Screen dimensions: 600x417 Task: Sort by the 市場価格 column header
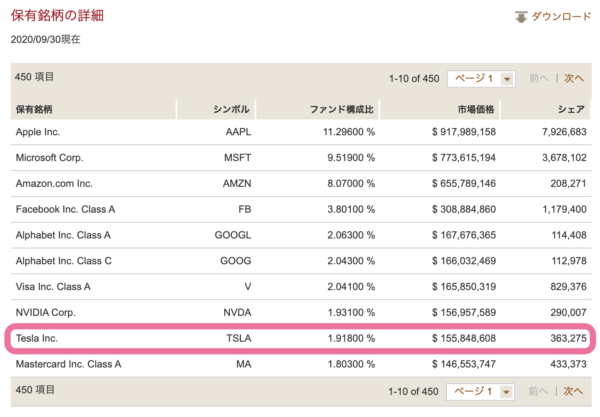pyautogui.click(x=476, y=109)
